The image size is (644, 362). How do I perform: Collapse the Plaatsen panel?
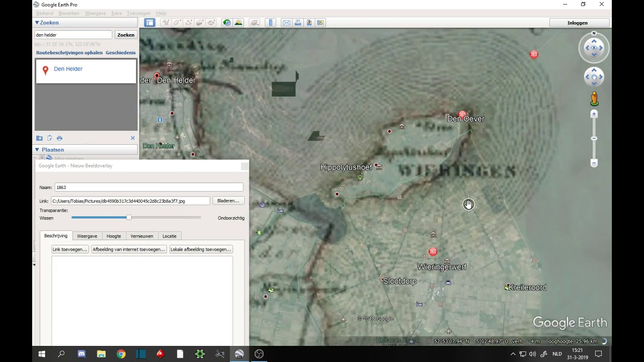coord(37,150)
